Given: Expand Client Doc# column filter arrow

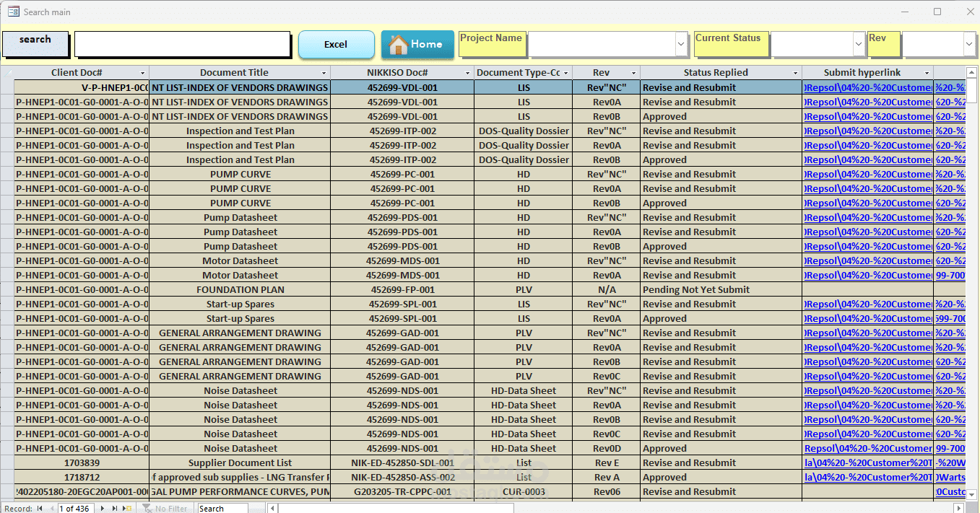Looking at the screenshot, I should pos(142,73).
